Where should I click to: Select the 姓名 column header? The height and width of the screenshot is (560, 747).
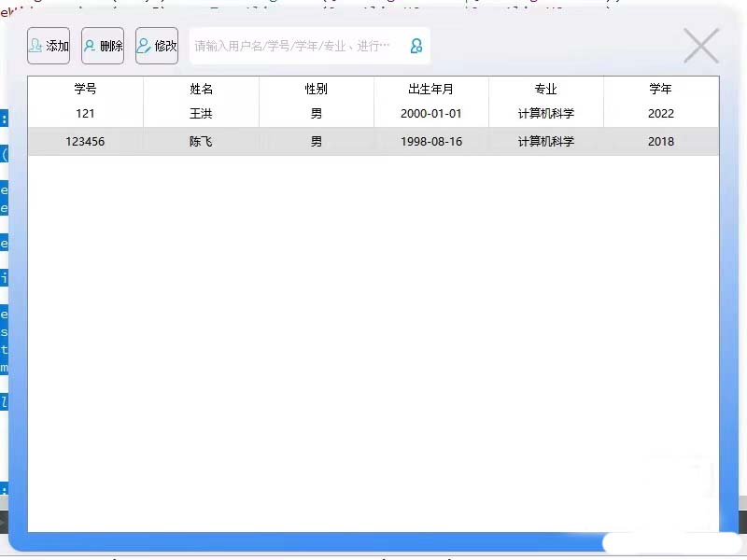coord(201,89)
